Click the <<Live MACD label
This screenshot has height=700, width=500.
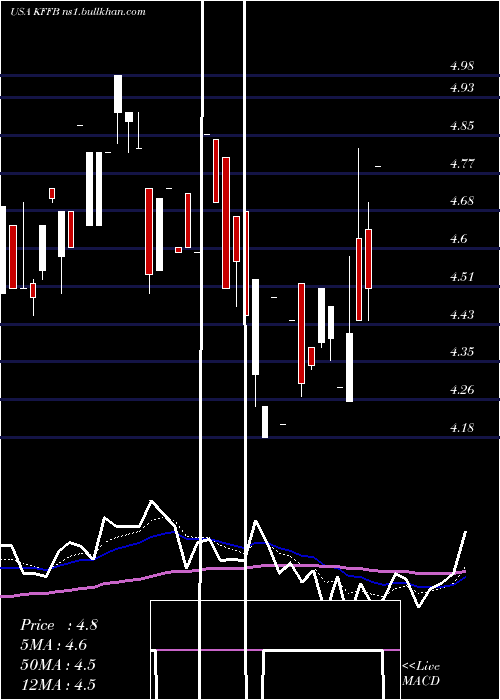[421, 673]
